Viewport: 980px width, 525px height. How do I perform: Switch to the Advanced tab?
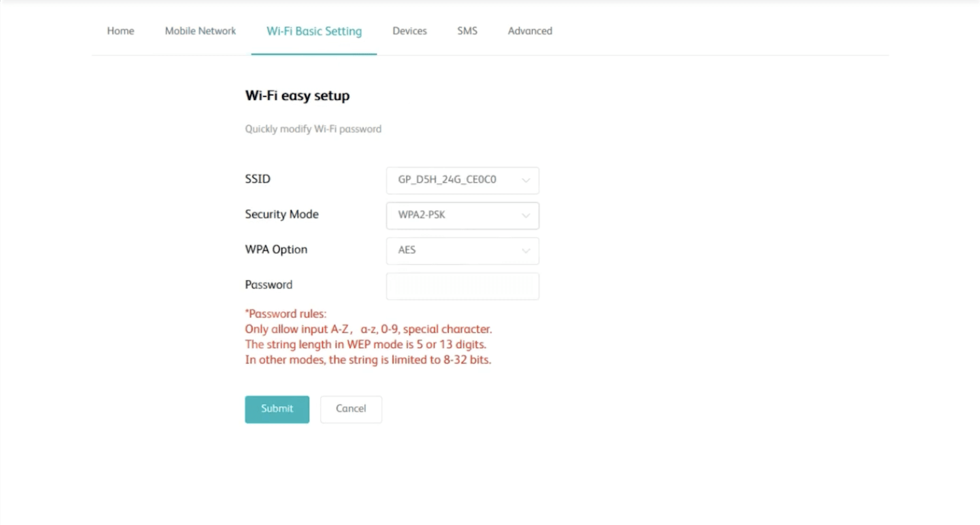[530, 31]
